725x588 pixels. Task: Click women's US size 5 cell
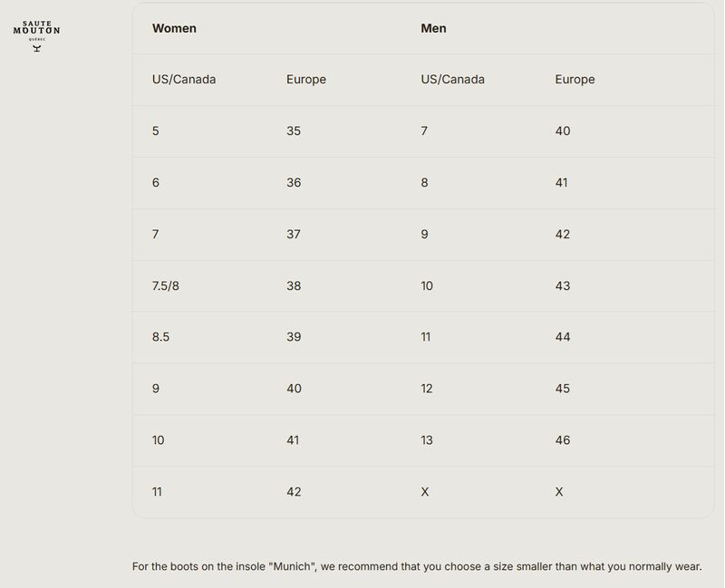155,130
